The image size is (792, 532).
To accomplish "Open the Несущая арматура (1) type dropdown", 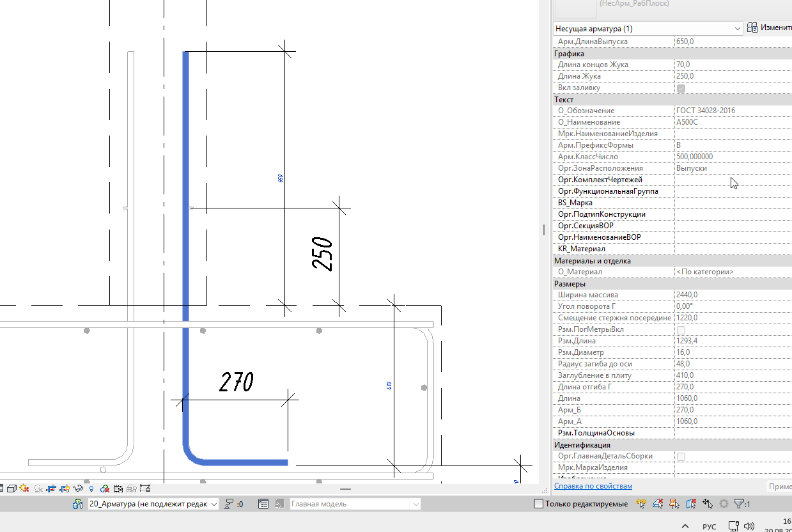I will pos(648,29).
